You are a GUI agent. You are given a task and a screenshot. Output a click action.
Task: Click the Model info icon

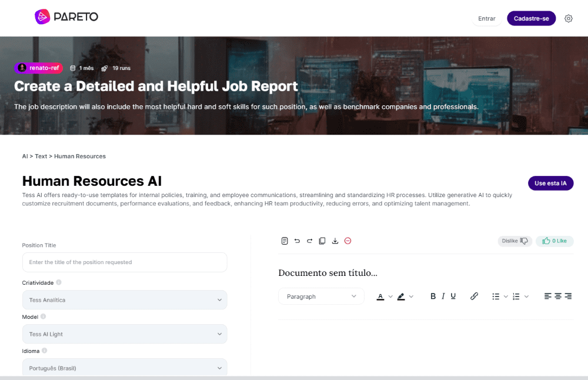click(x=43, y=316)
